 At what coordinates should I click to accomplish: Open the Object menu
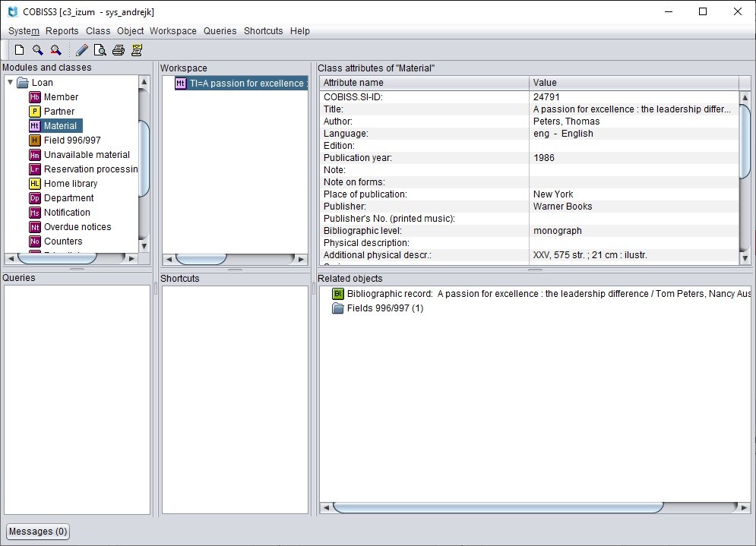[130, 31]
